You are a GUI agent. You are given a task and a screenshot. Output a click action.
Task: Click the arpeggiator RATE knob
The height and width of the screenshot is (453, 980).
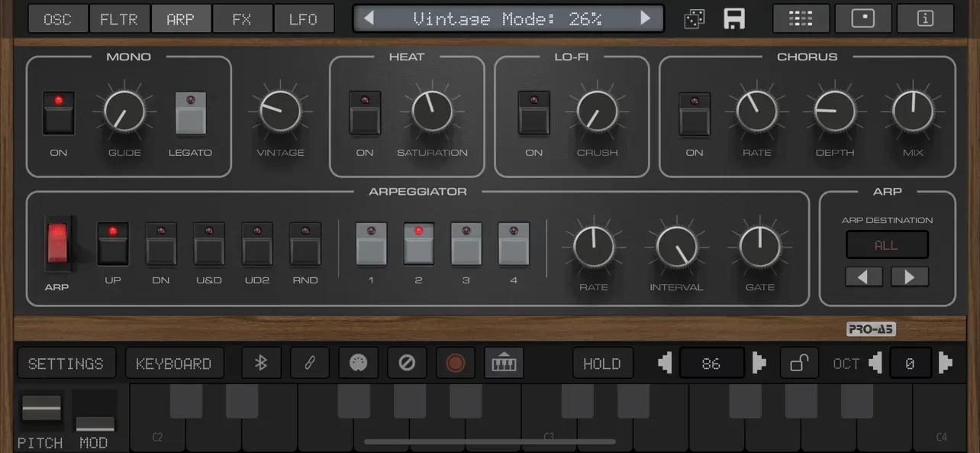(x=593, y=247)
